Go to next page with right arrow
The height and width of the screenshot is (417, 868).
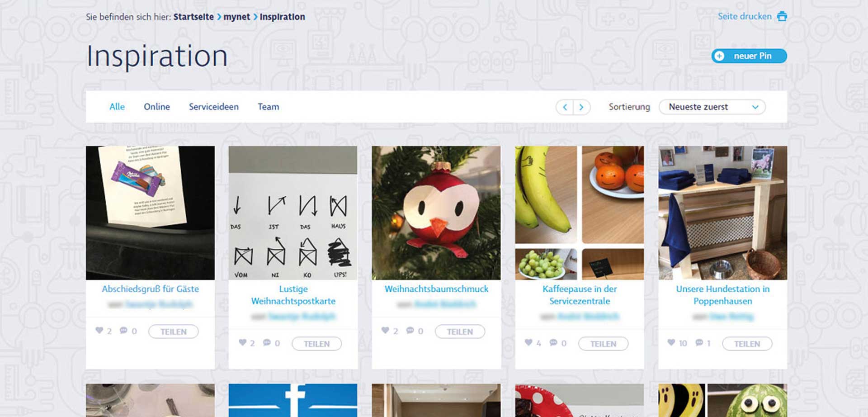click(582, 107)
